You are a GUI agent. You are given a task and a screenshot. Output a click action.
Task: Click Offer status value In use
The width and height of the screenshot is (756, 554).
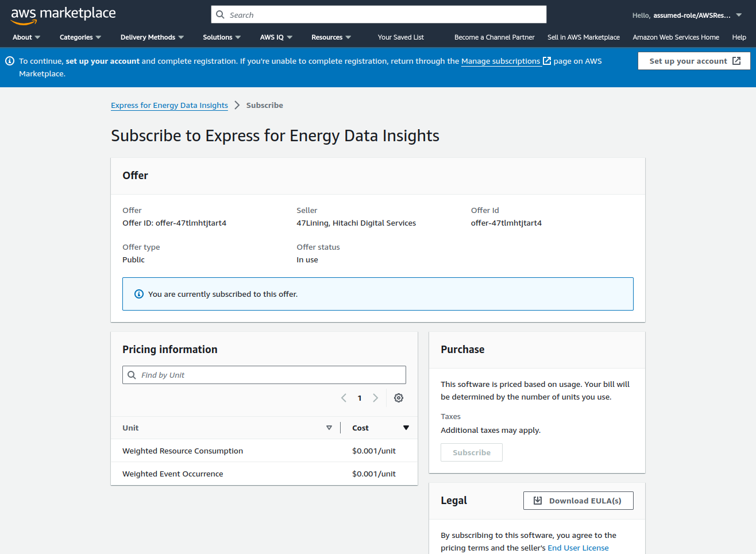[307, 259]
